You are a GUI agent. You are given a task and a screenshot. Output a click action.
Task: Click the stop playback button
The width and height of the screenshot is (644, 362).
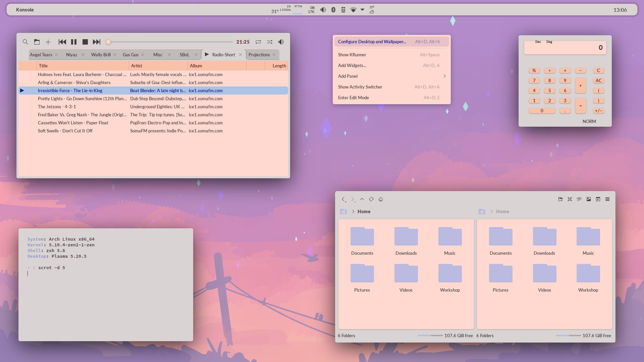tap(85, 42)
